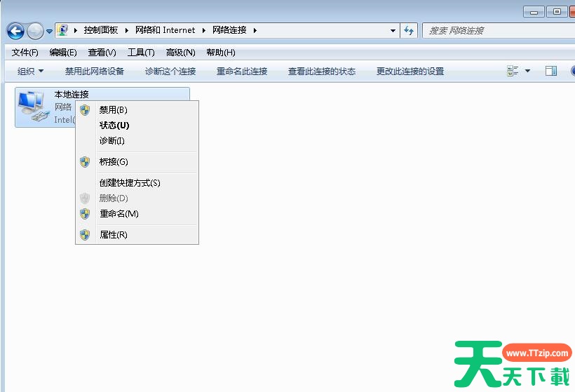Screen dimensions: 575x392
Task: Open the 工具(T) menu
Action: coord(141,53)
